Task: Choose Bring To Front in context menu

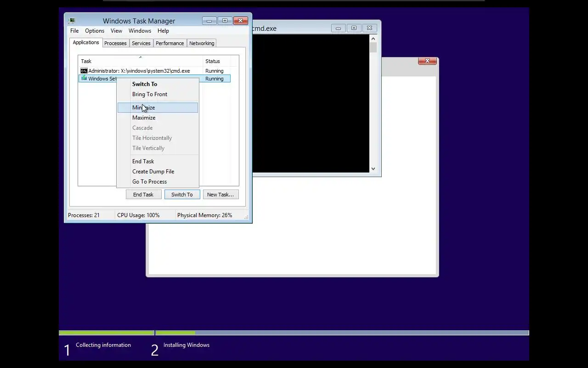Action: [158, 94]
